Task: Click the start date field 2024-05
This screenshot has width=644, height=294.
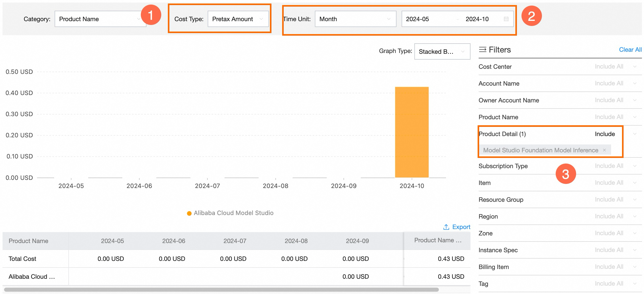Action: pyautogui.click(x=417, y=19)
